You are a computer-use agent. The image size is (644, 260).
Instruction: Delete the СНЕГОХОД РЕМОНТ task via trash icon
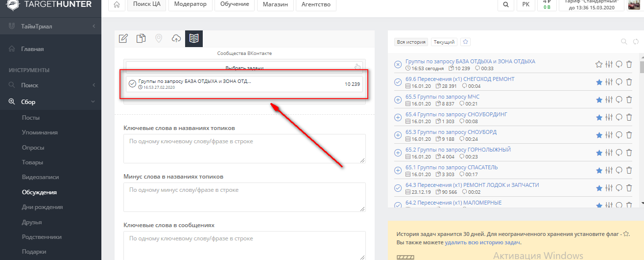point(629,82)
